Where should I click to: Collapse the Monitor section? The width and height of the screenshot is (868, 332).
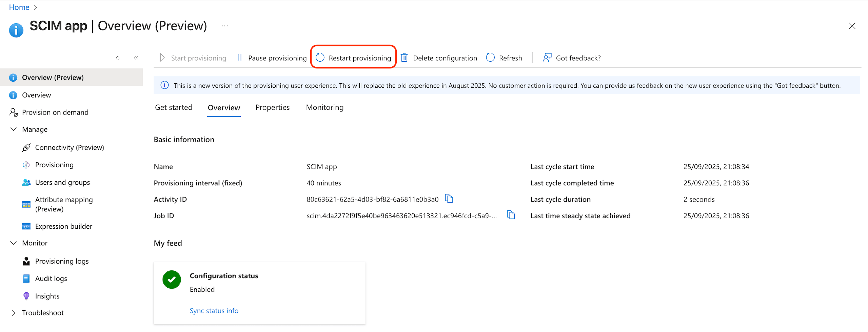pyautogui.click(x=13, y=243)
